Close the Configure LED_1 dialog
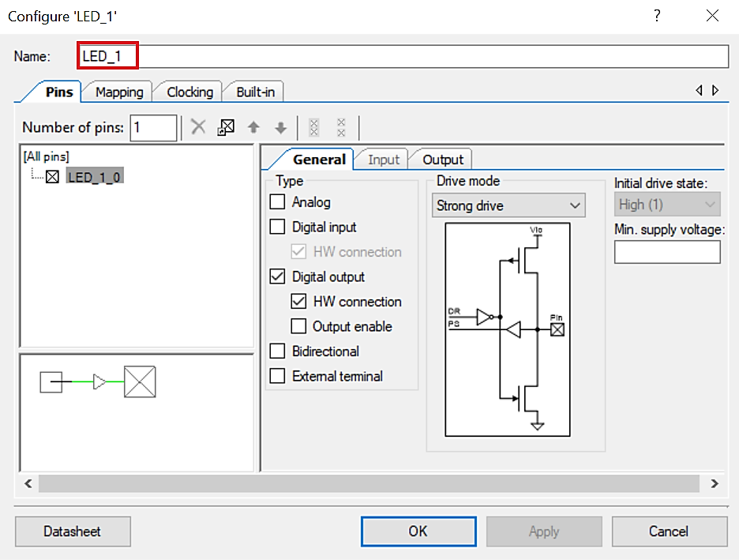Screen dimensions: 739x560 point(712,16)
